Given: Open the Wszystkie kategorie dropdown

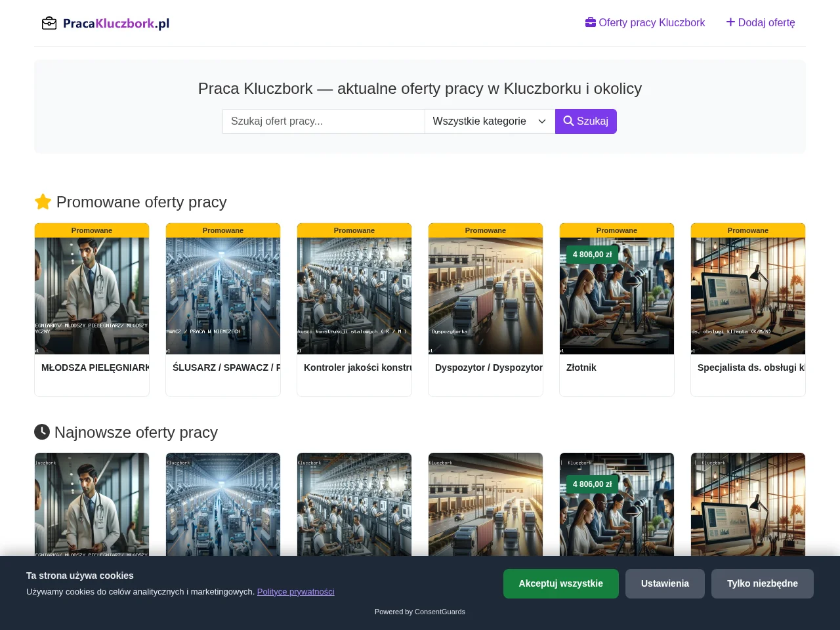Looking at the screenshot, I should pyautogui.click(x=490, y=121).
